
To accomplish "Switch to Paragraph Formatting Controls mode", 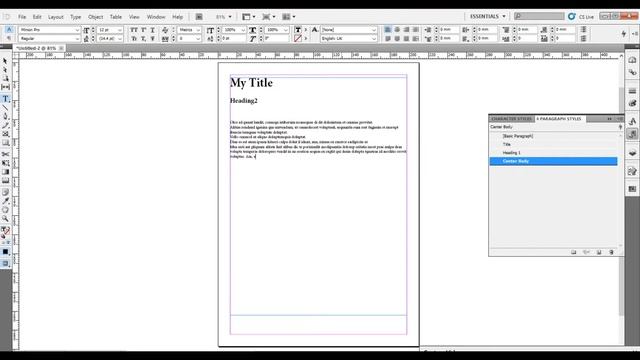I will click(9, 38).
